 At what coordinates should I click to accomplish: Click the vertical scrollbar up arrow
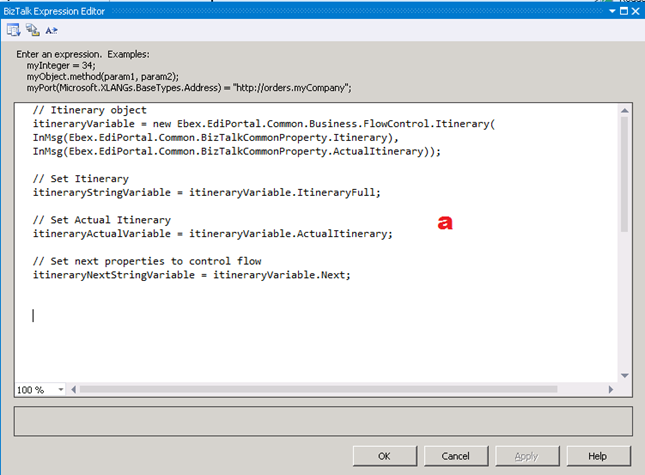tap(625, 108)
